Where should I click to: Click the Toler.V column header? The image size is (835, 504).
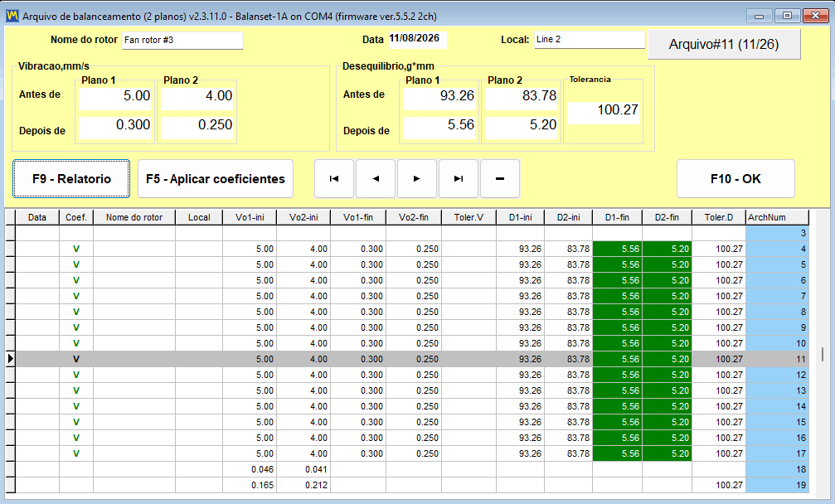(469, 217)
